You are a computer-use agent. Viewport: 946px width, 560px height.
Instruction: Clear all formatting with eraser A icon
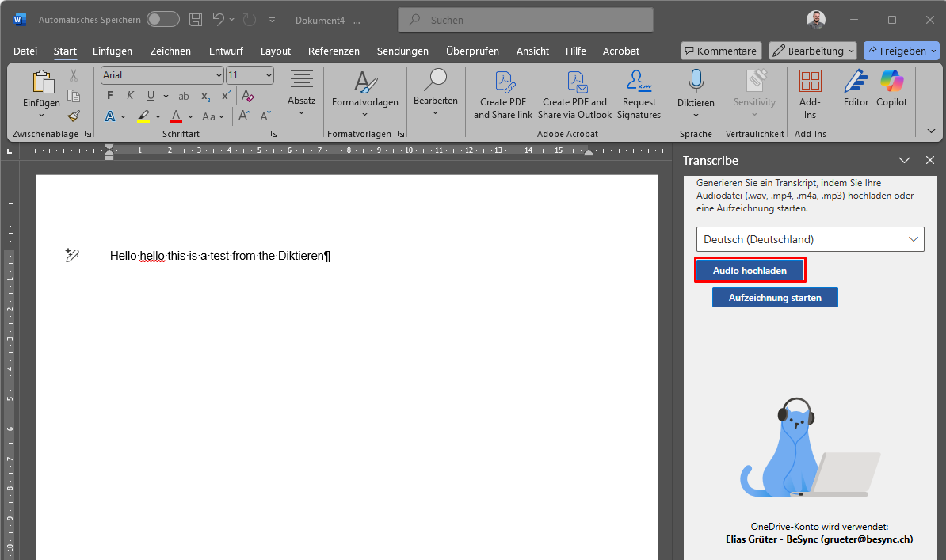[x=247, y=95]
